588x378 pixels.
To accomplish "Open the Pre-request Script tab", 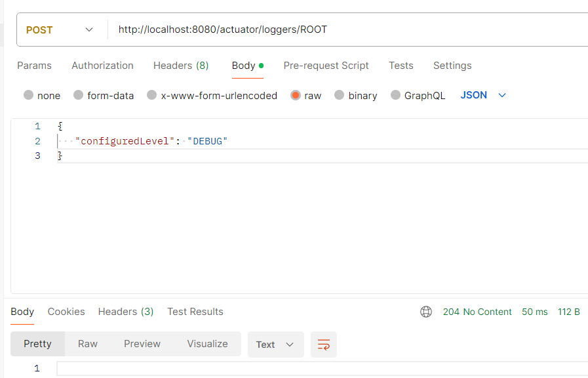I will tap(326, 66).
